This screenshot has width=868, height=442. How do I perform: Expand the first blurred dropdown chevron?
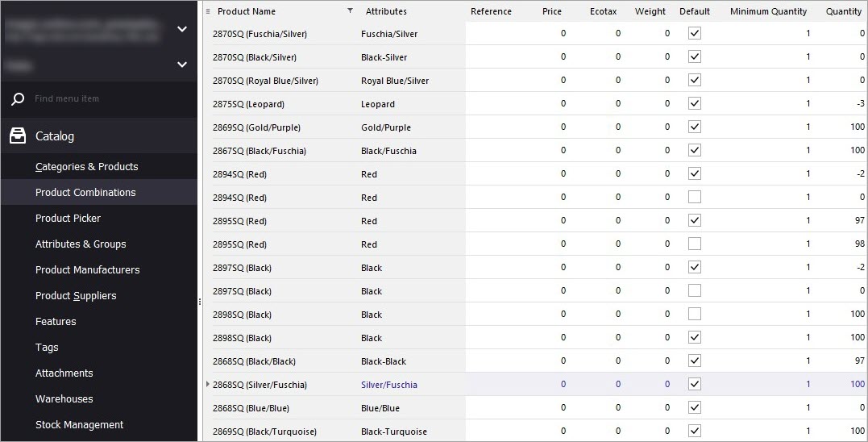tap(181, 29)
